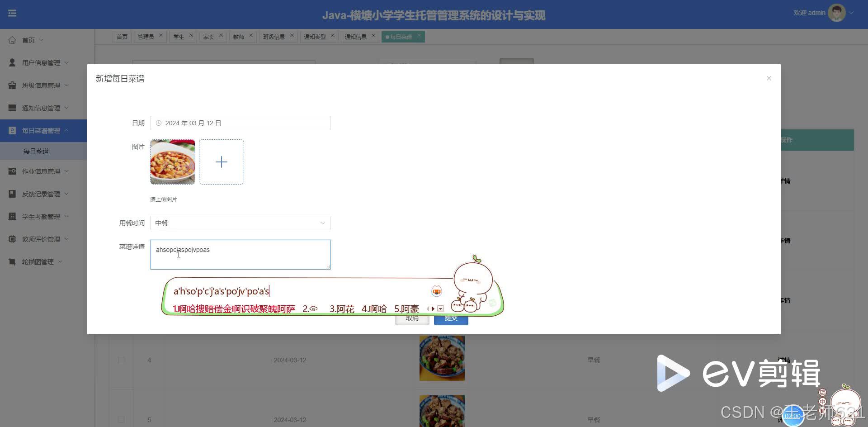Screen dimensions: 868x427
Task: Select 每日菜谱 sidebar submenu item
Action: tap(36, 151)
